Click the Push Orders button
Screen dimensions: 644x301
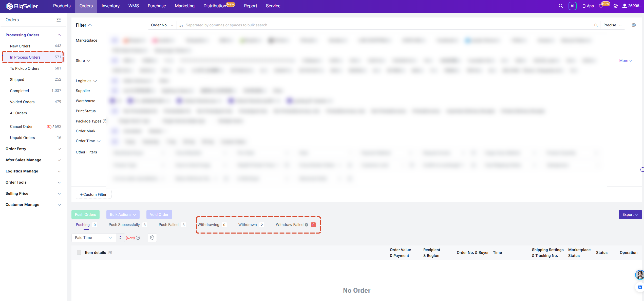[x=85, y=215]
